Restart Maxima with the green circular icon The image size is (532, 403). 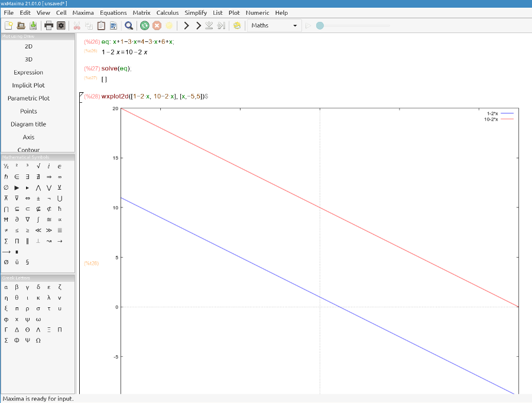[145, 25]
